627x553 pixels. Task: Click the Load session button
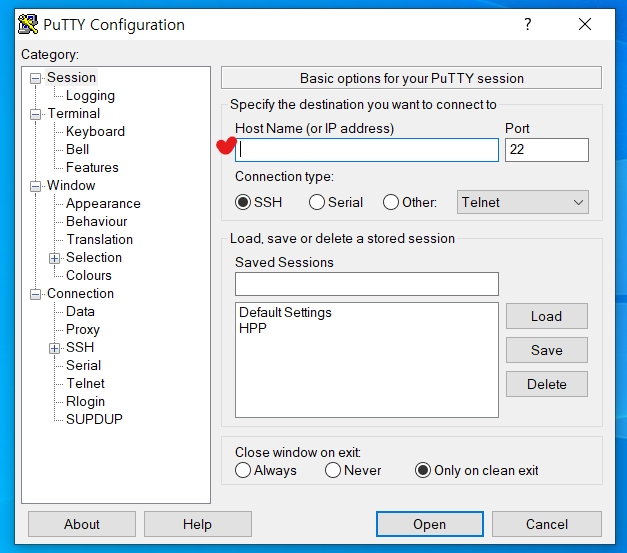546,316
